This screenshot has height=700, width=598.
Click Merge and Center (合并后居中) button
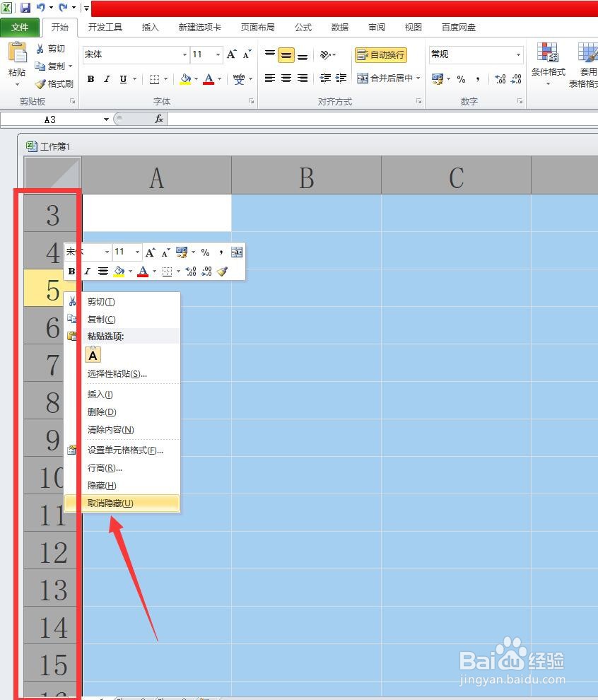click(385, 78)
